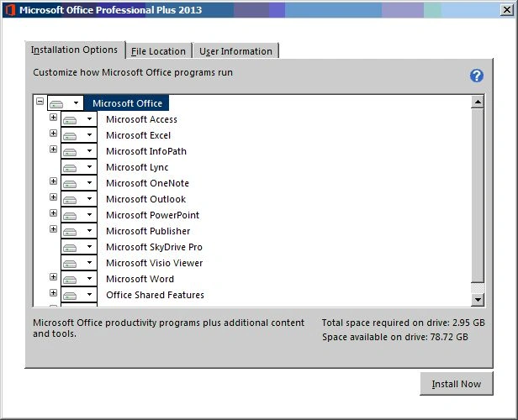The width and height of the screenshot is (518, 420).
Task: Select the Microsoft Office tree label
Action: coord(127,103)
